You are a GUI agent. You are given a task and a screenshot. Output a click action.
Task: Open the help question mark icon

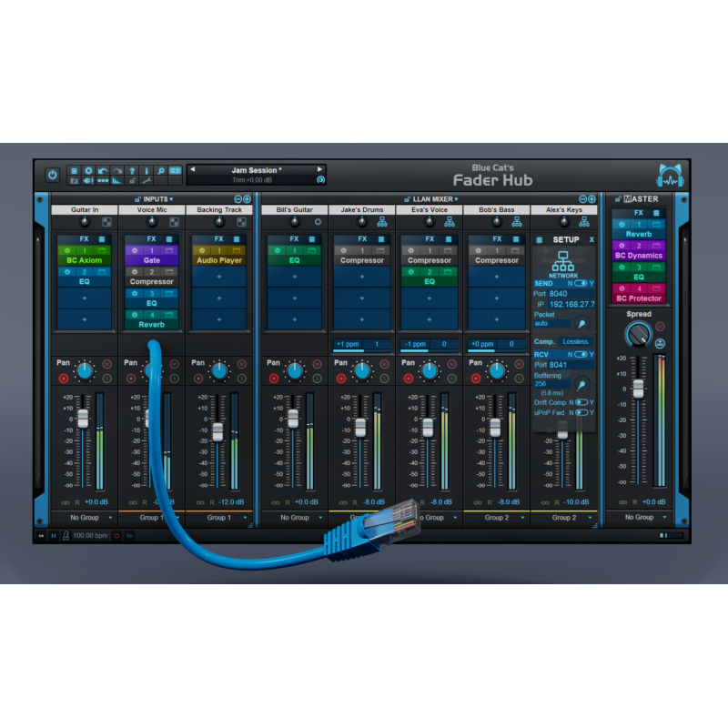[x=133, y=169]
